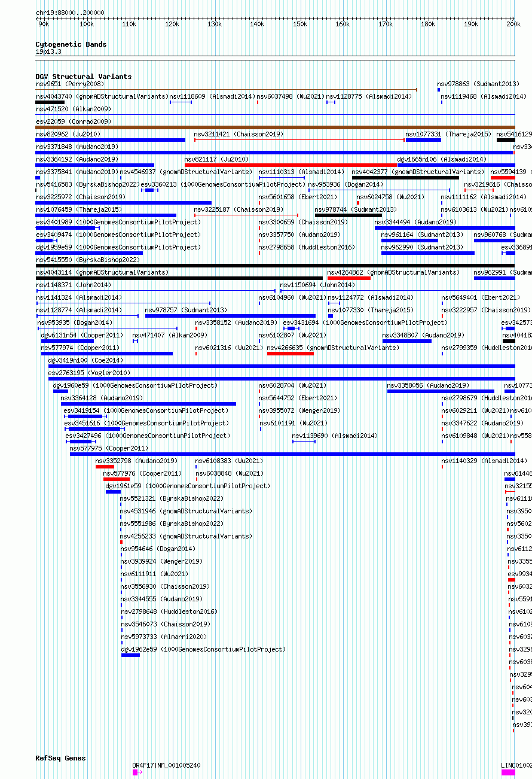The height and width of the screenshot is (779, 532).
Task: Open variant nsv5973733 (Almarri2020) label
Action: pyautogui.click(x=164, y=637)
